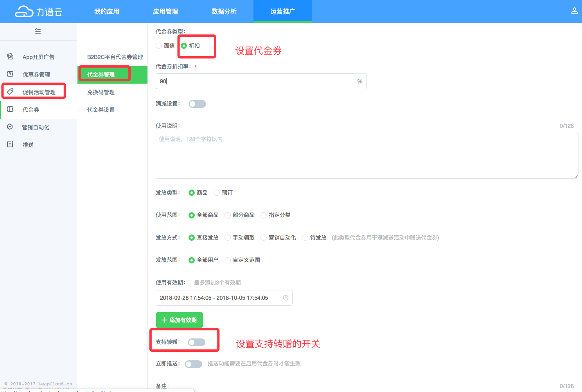Toggle the 满减设置 switch

click(197, 104)
